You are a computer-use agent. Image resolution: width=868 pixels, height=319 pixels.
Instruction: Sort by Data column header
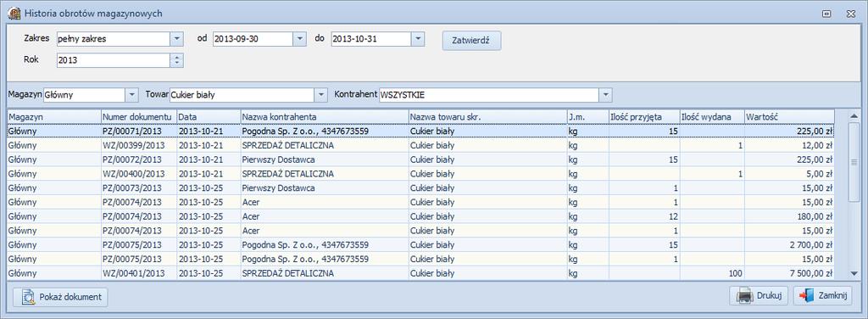pos(209,117)
